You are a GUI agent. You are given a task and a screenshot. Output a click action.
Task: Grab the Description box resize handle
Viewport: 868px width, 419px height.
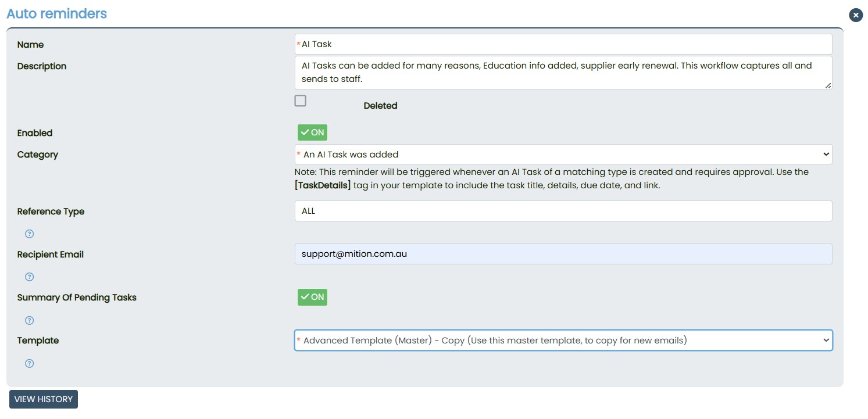[828, 85]
